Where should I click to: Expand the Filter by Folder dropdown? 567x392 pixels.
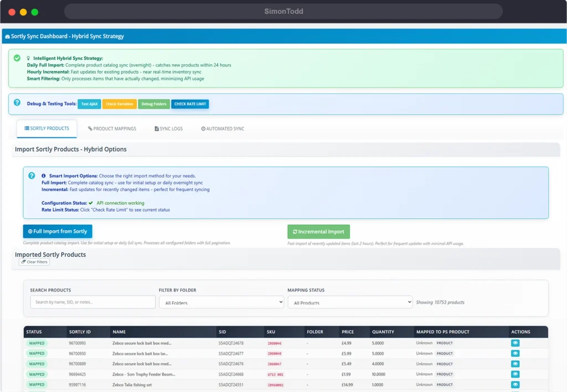(221, 302)
